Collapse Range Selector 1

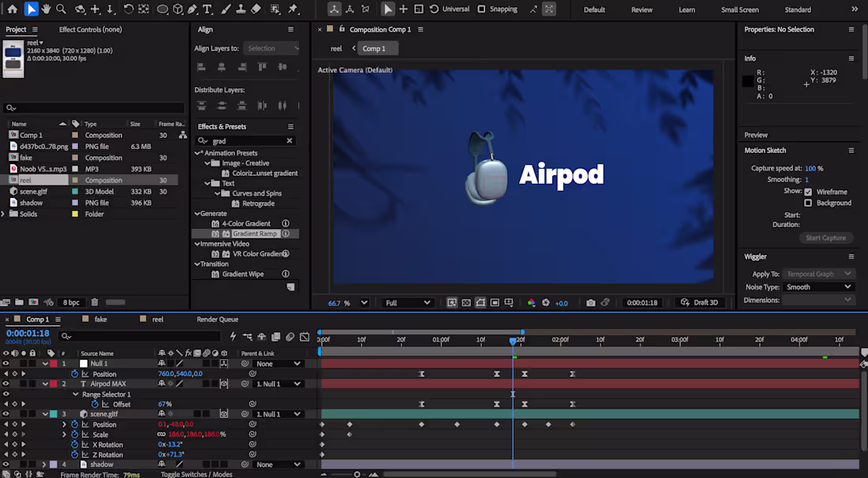click(x=76, y=394)
